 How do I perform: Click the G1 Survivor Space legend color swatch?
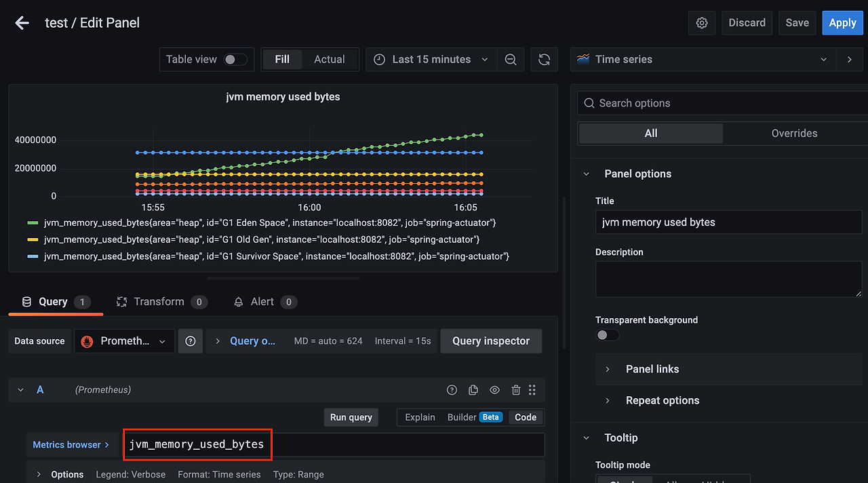(x=33, y=256)
